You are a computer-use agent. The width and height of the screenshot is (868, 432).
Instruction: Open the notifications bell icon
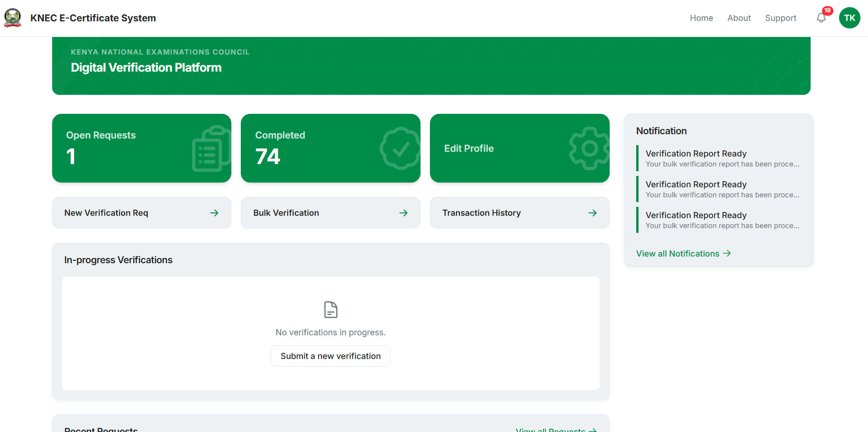click(x=821, y=18)
